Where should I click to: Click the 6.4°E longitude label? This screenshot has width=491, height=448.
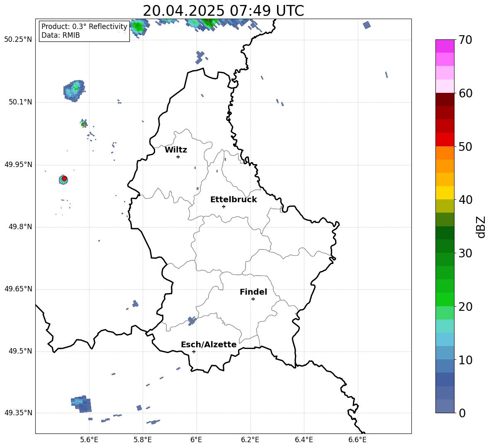tap(304, 440)
